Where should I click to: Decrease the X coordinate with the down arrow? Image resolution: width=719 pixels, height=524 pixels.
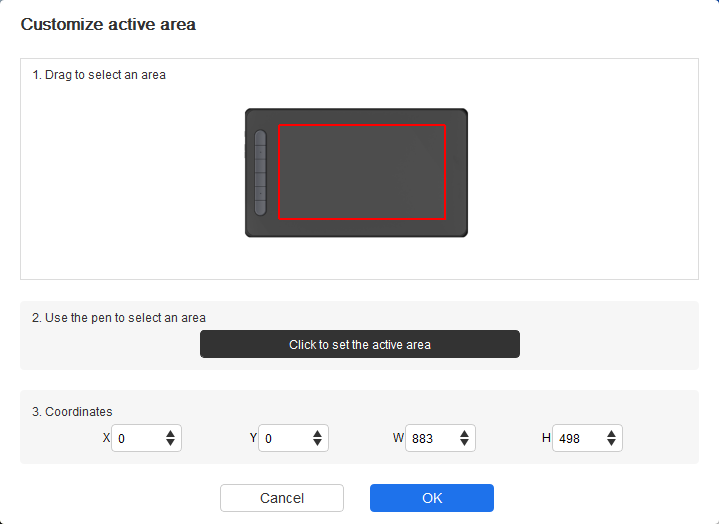pos(170,442)
